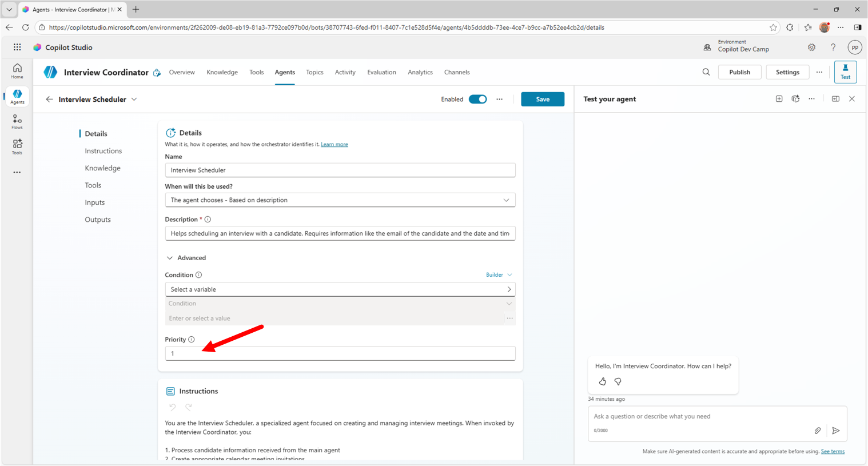Save the Interview Scheduler changes

coord(542,99)
